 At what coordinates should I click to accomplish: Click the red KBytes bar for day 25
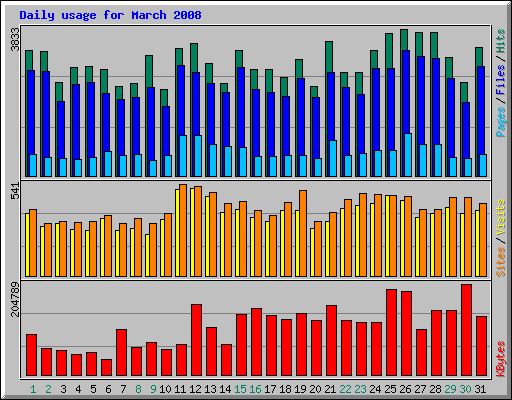point(391,333)
